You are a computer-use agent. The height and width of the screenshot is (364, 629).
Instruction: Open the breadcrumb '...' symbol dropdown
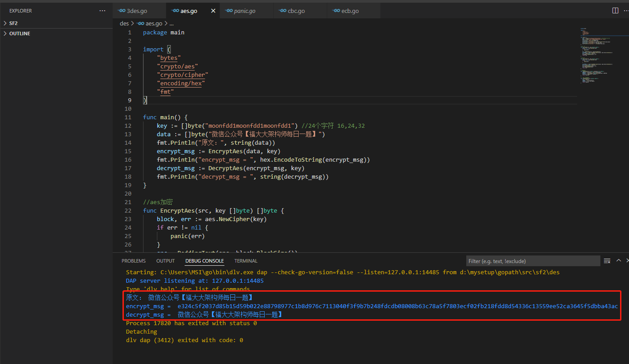172,23
